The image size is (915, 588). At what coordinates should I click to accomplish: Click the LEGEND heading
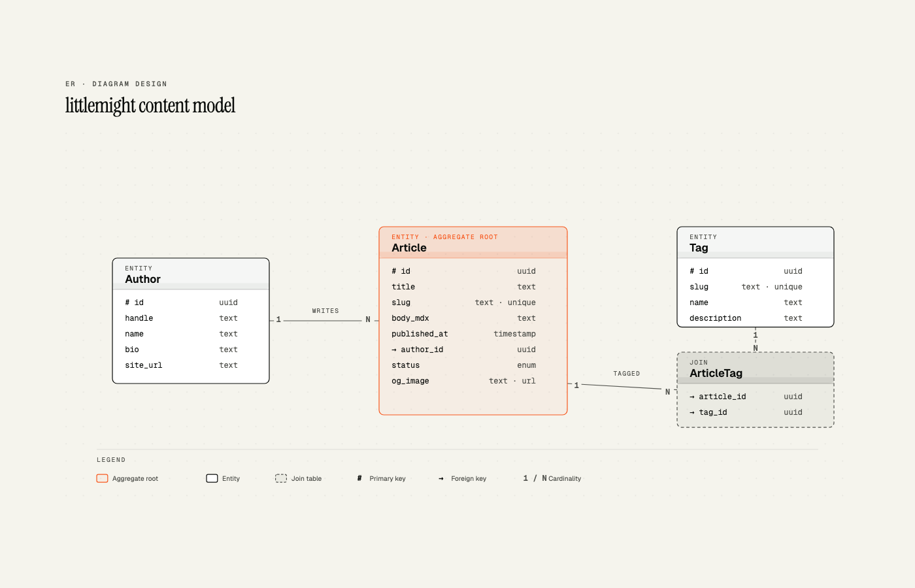[x=111, y=460]
